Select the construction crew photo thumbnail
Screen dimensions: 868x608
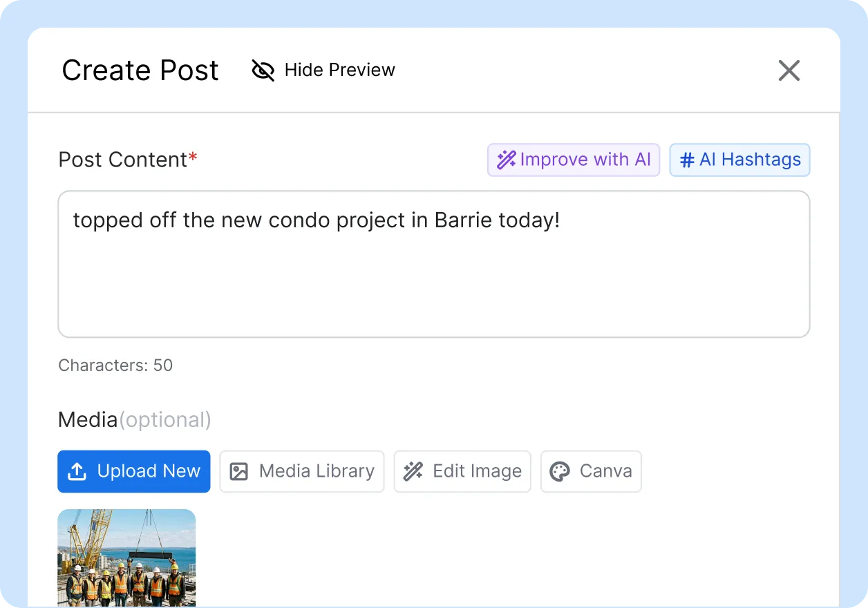(x=126, y=558)
